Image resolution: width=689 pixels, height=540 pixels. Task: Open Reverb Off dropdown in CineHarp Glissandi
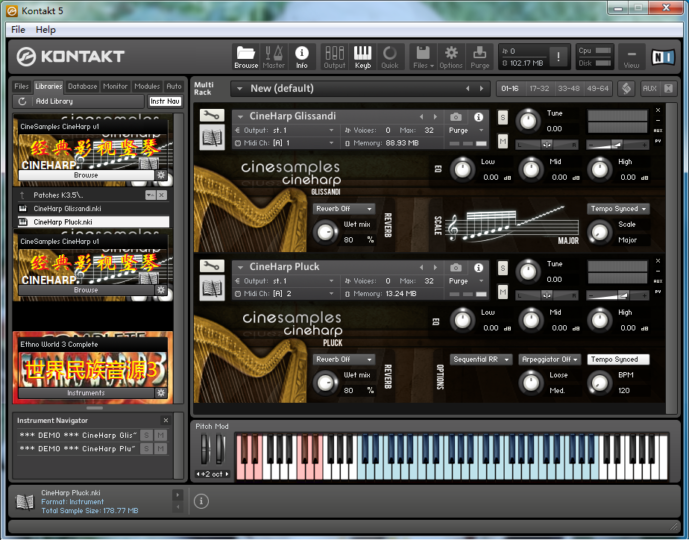click(x=344, y=209)
